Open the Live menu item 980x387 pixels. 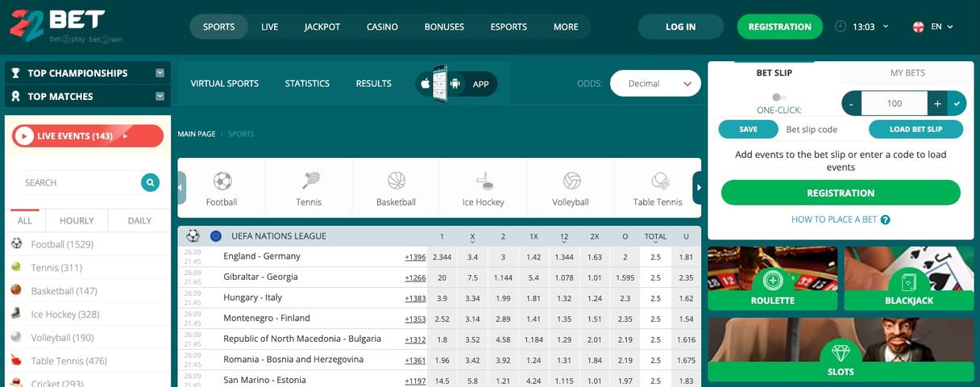[270, 27]
